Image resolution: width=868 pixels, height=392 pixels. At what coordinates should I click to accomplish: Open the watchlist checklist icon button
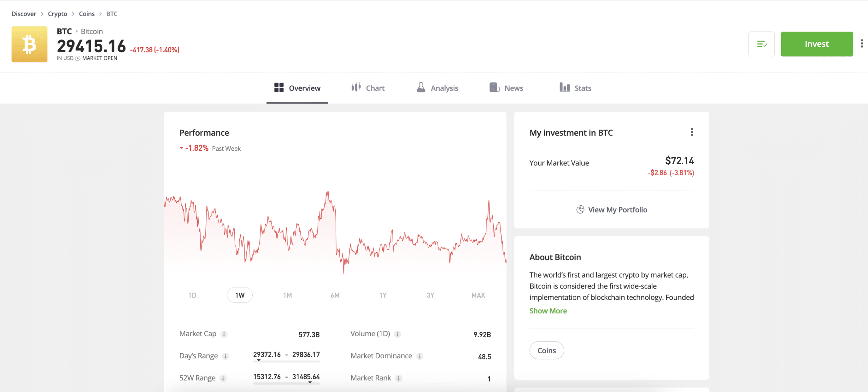coord(762,44)
